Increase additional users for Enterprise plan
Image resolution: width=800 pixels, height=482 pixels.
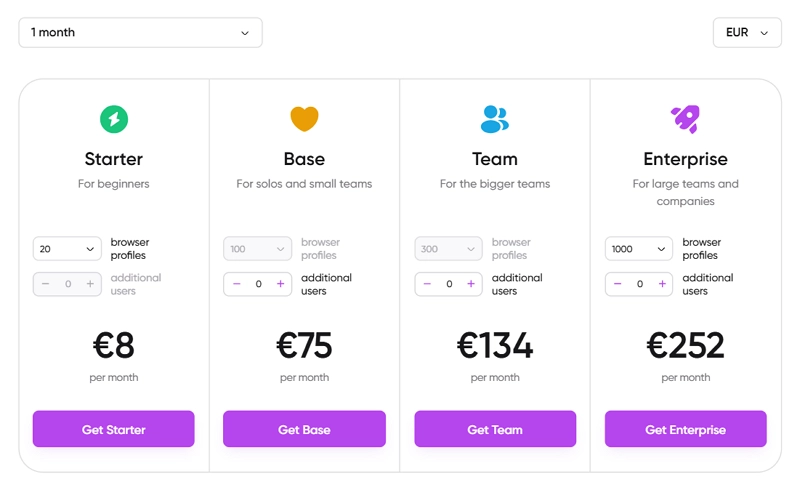[662, 284]
